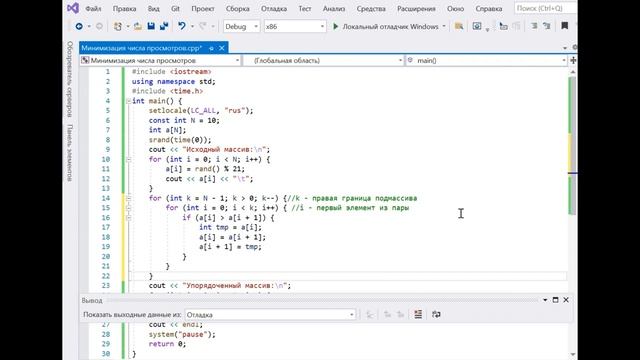The image size is (640, 360).
Task: Click the scroll up arrow of the editor
Action: pos(572,72)
